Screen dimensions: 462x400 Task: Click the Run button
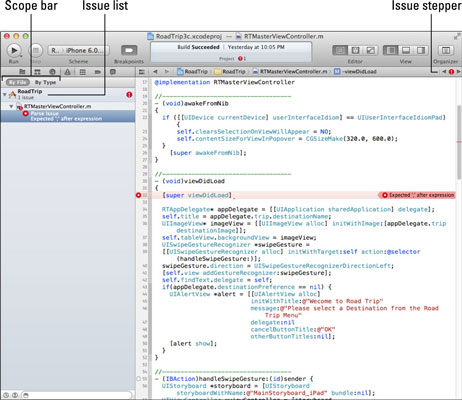point(14,50)
